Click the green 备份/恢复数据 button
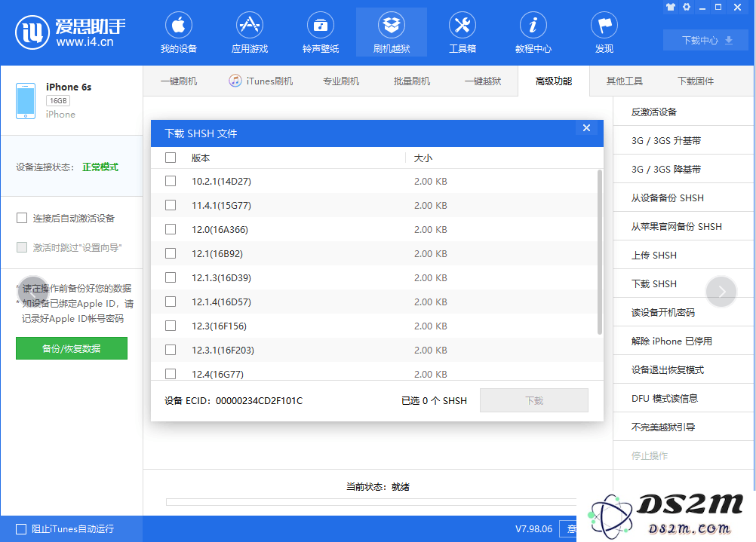Image resolution: width=756 pixels, height=542 pixels. pos(72,348)
